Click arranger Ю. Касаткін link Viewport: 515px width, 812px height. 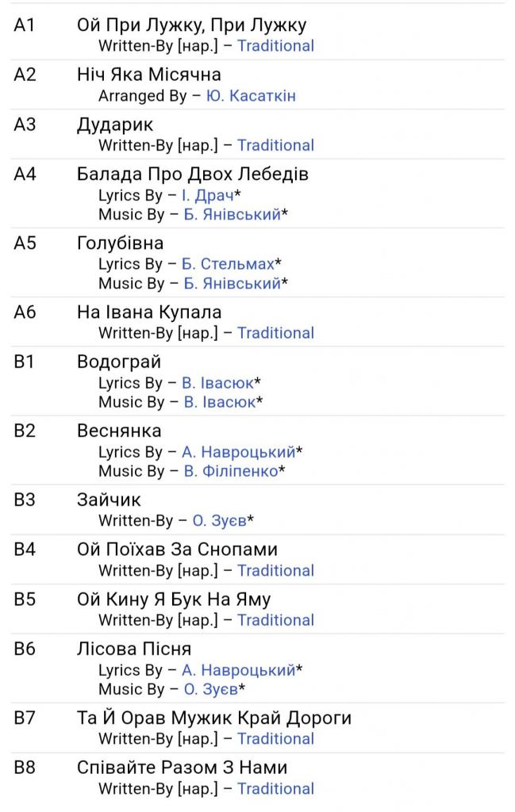251,96
